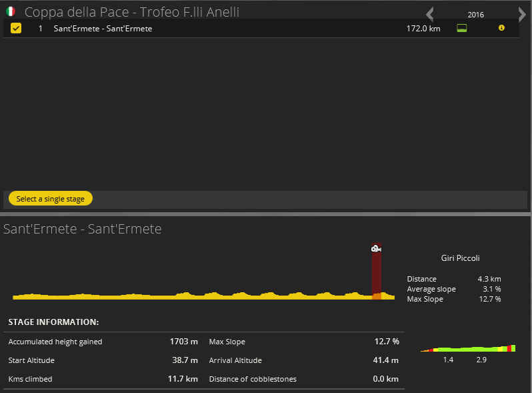Image resolution: width=532 pixels, height=393 pixels.
Task: Click the 172.0 km stage distance
Action: (x=423, y=29)
